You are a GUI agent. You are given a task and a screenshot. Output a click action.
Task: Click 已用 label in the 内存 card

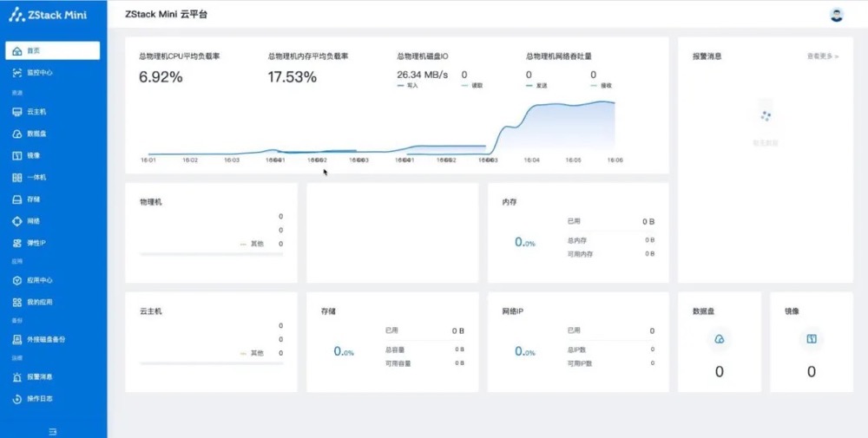pos(574,221)
